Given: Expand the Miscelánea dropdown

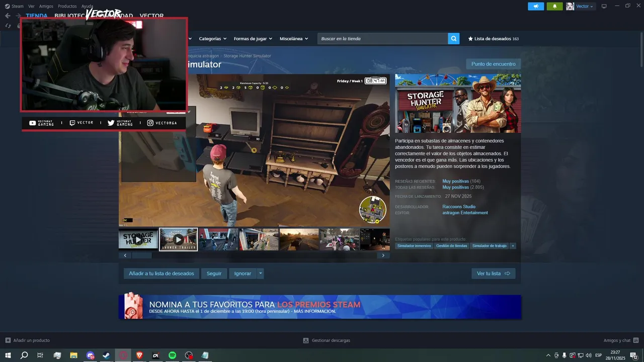Looking at the screenshot, I should (x=294, y=39).
